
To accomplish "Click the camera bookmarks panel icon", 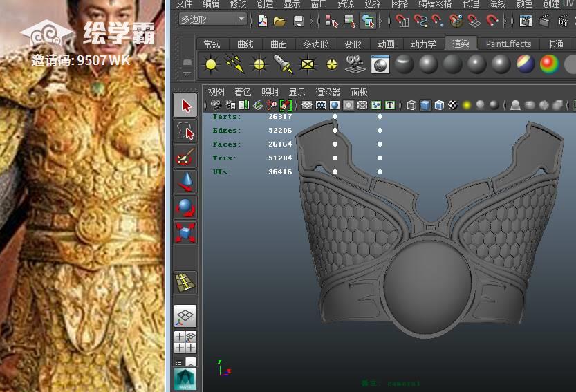I will (244, 106).
